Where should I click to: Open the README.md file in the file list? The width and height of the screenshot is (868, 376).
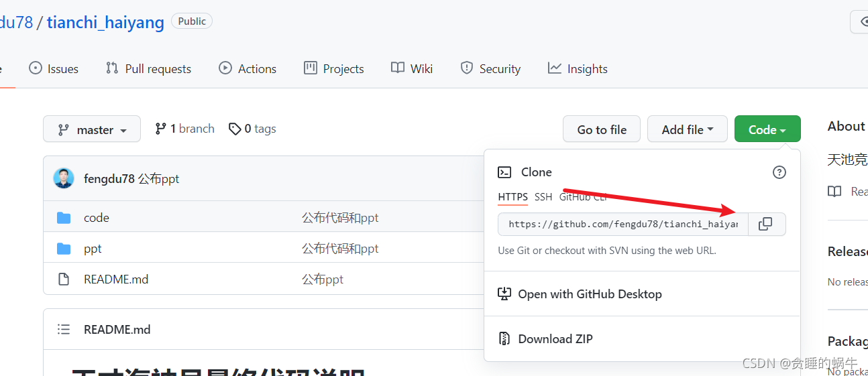coord(116,279)
